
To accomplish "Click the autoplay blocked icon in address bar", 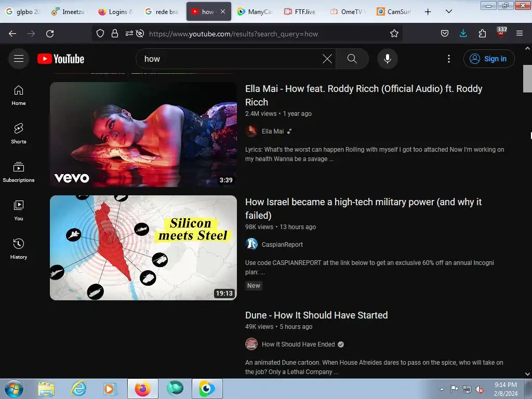I will point(140,34).
